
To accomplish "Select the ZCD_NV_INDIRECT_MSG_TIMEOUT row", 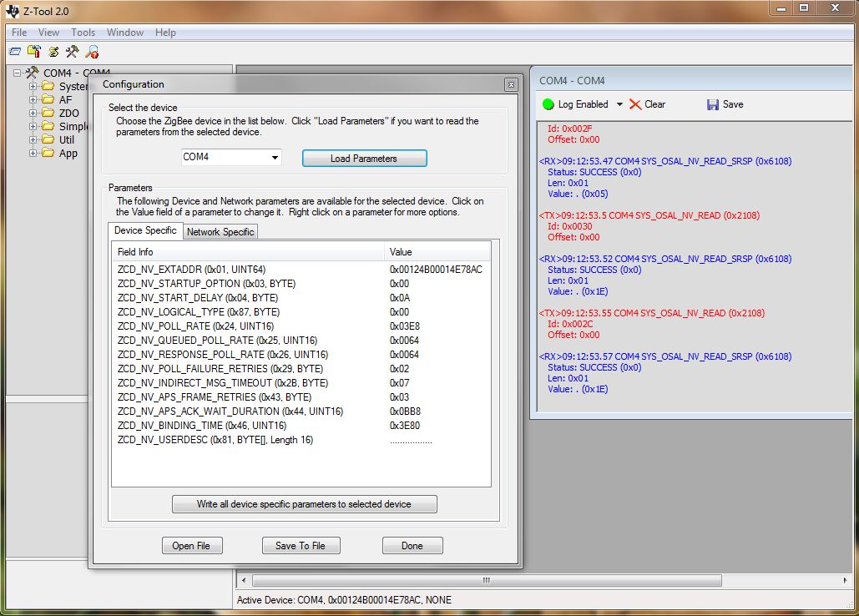I will coord(301,383).
